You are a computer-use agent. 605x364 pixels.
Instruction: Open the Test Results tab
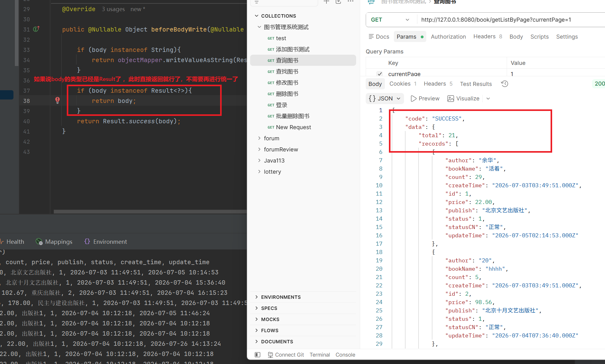click(x=476, y=84)
